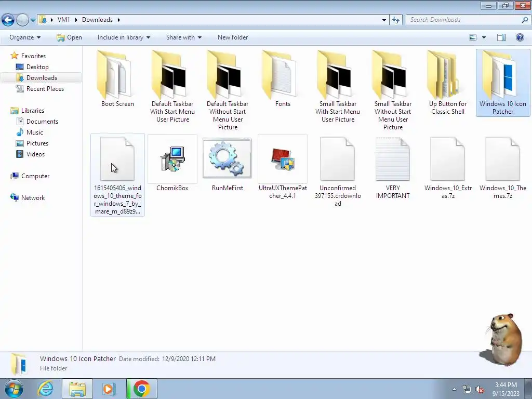Go to Desktop in the navigation pane
Image resolution: width=532 pixels, height=399 pixels.
[x=37, y=67]
